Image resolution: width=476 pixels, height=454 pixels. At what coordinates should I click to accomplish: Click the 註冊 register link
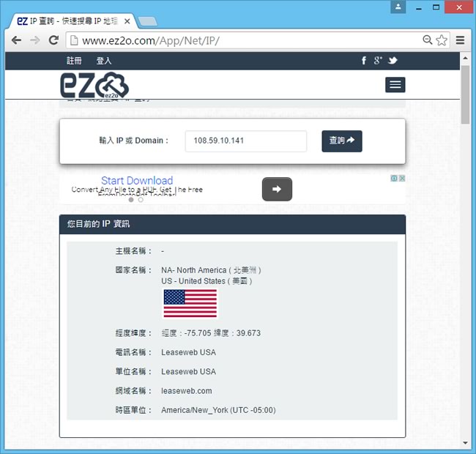(74, 61)
